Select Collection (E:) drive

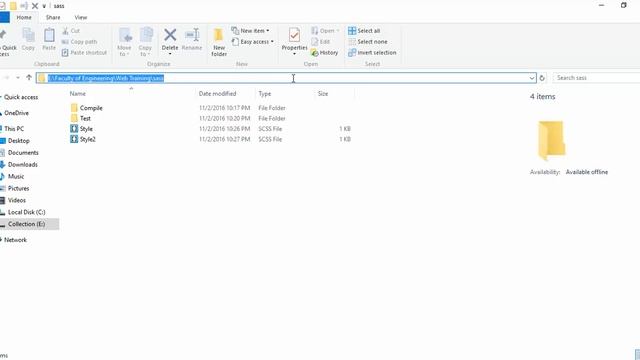coord(27,224)
